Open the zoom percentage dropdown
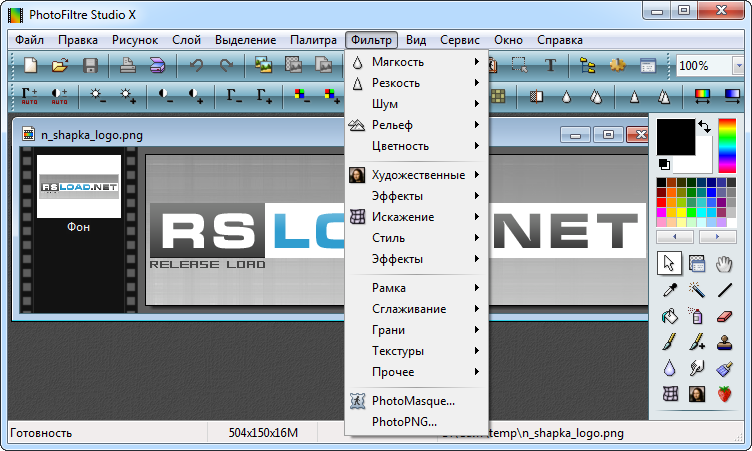Image resolution: width=752 pixels, height=451 pixels. (x=739, y=66)
